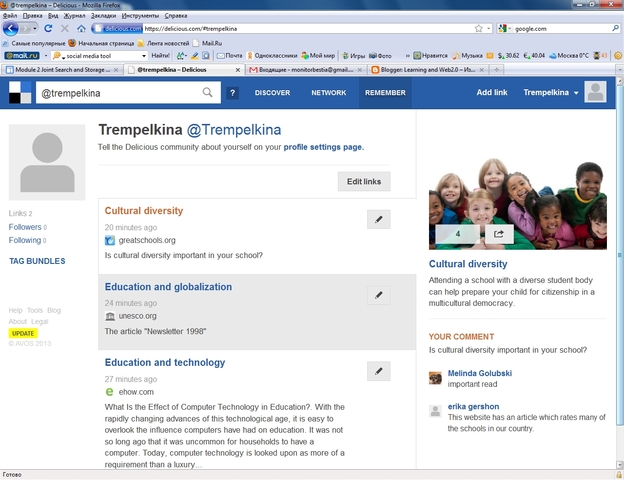Viewport: 624px width, 480px height.
Task: Click the Delicious logo squares
Action: (x=20, y=92)
